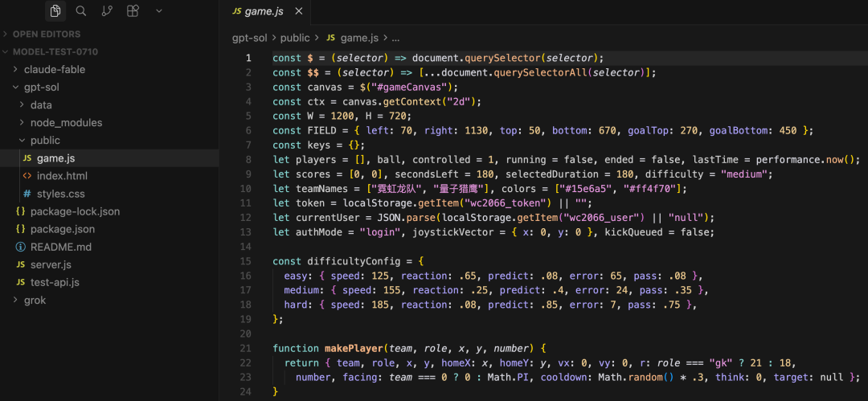Open the Explorer view icon
This screenshot has width=868, height=401.
pyautogui.click(x=55, y=10)
